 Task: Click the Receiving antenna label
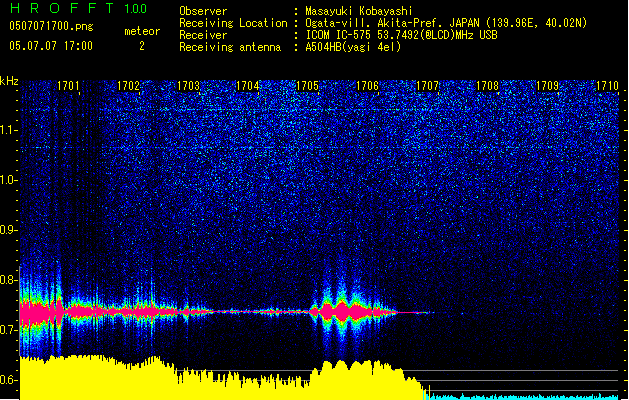(230, 47)
